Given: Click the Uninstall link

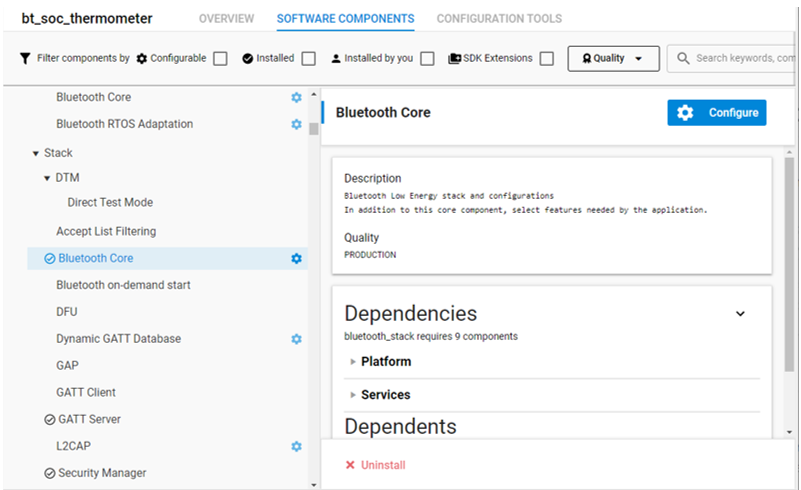Looking at the screenshot, I should pyautogui.click(x=375, y=465).
